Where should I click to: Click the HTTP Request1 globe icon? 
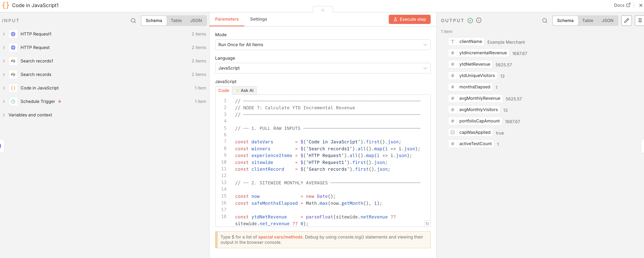pos(13,34)
